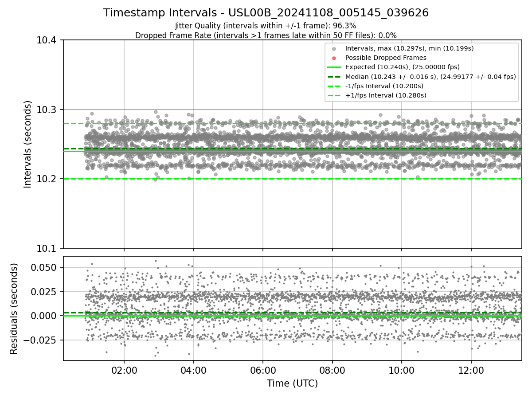Click time tick label 12:00
This screenshot has height=399, width=532.
coord(471,370)
